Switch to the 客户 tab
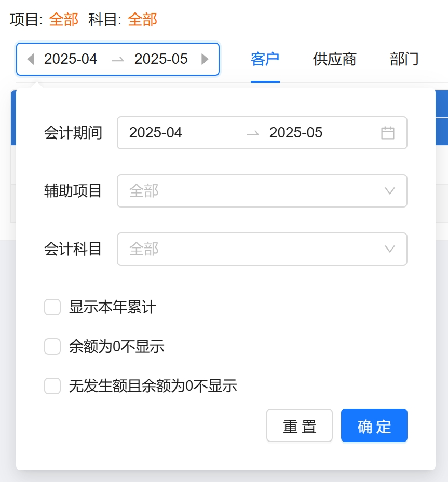 pos(265,59)
